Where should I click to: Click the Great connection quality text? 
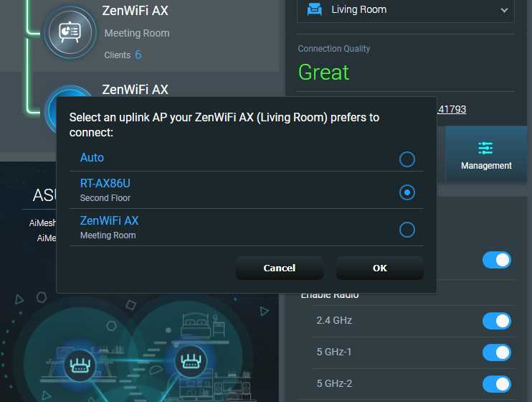pos(323,72)
